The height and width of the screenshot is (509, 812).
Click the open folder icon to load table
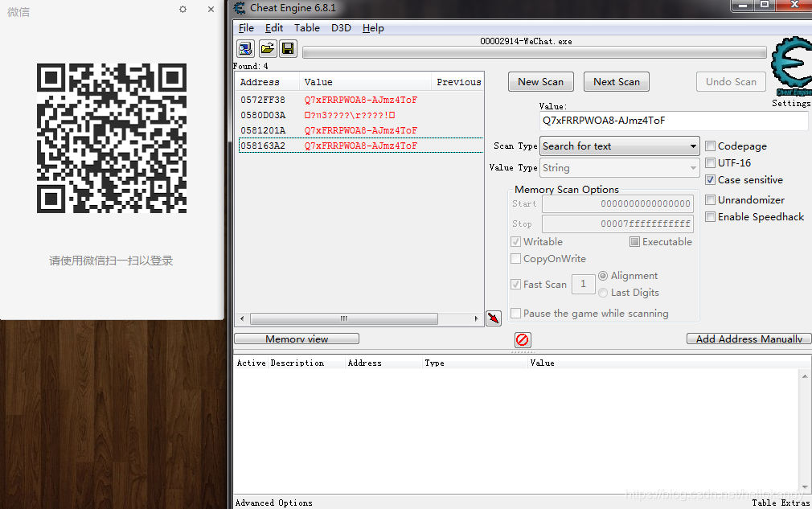[267, 49]
